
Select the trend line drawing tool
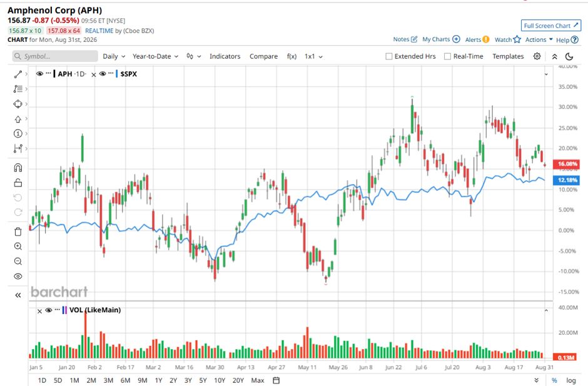[x=18, y=74]
